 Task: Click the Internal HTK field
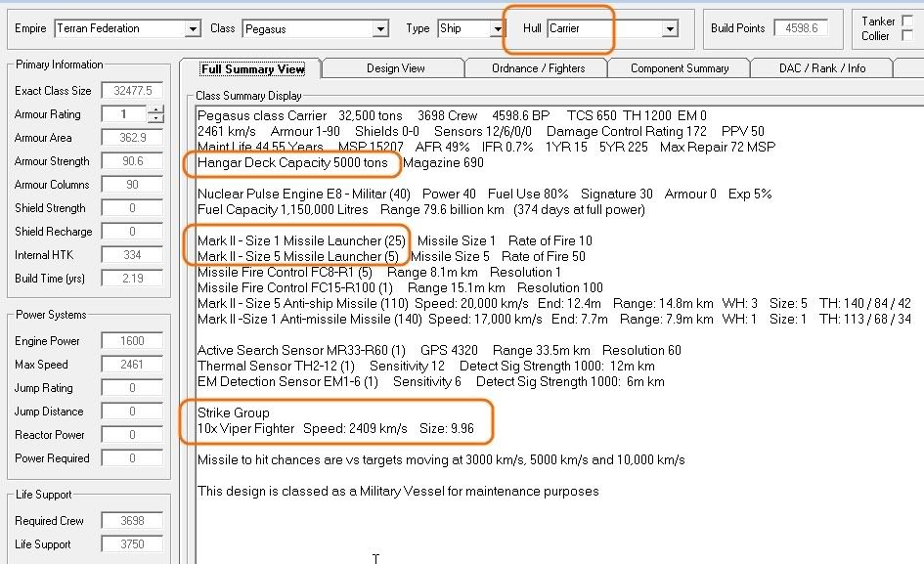click(x=132, y=255)
